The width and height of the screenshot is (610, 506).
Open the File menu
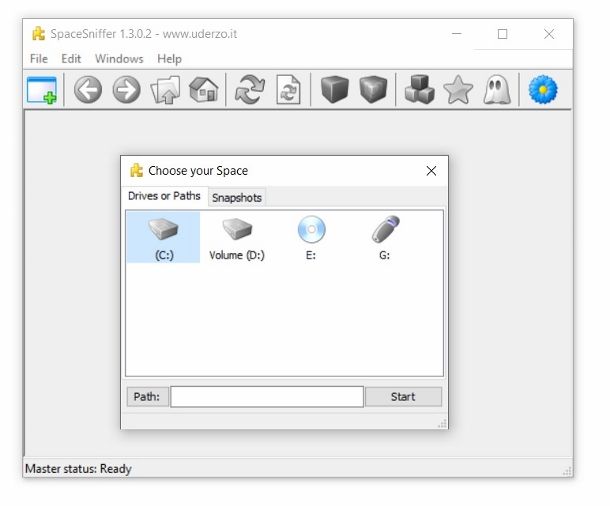[39, 59]
